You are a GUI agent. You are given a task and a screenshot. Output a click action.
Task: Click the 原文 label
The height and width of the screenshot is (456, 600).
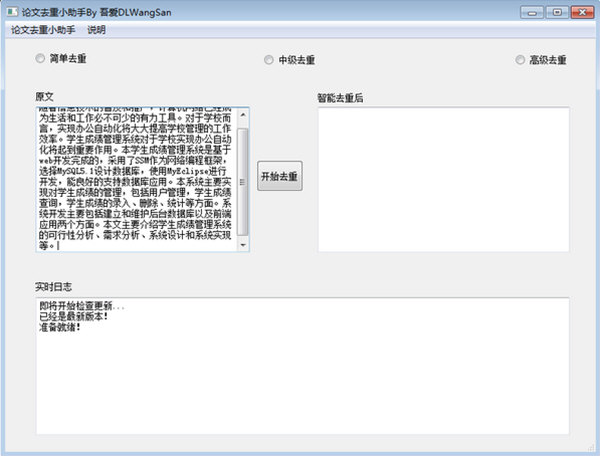(x=44, y=97)
